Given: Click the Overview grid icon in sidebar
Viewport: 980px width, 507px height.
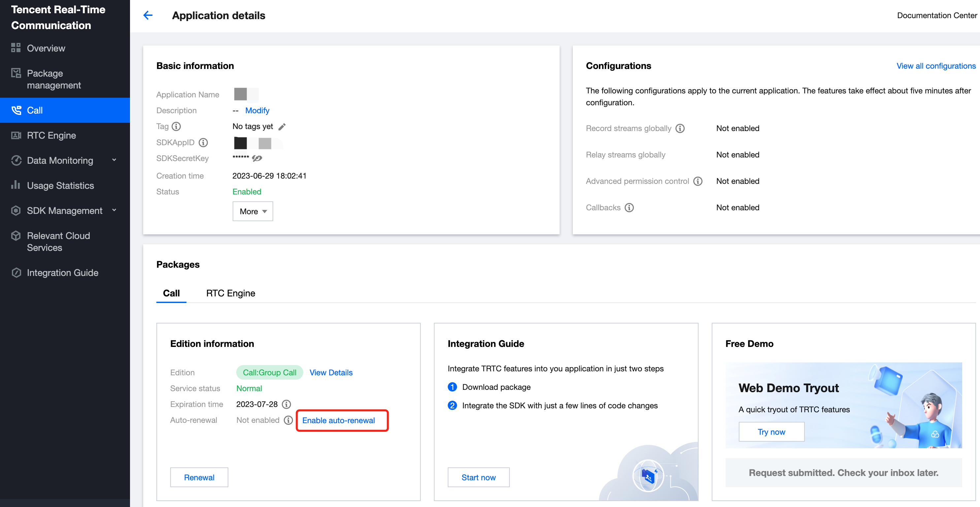Looking at the screenshot, I should (x=16, y=48).
